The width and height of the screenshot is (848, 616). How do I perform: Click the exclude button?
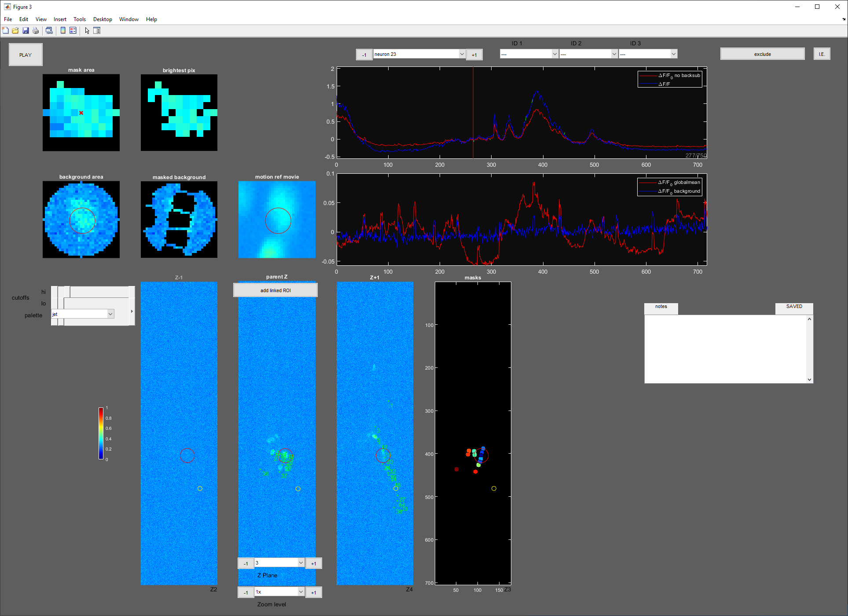point(762,54)
